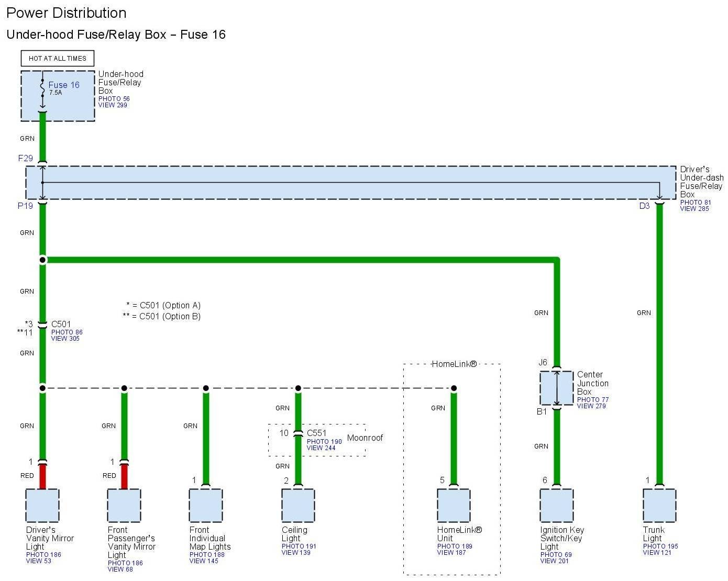Viewport: 728px width, 581px height.
Task: Open VIEW 305 link near C501
Action: [66, 339]
